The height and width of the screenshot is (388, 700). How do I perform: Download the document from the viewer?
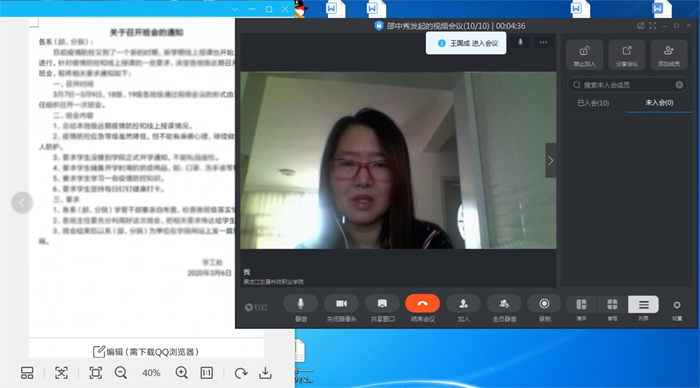point(266,373)
